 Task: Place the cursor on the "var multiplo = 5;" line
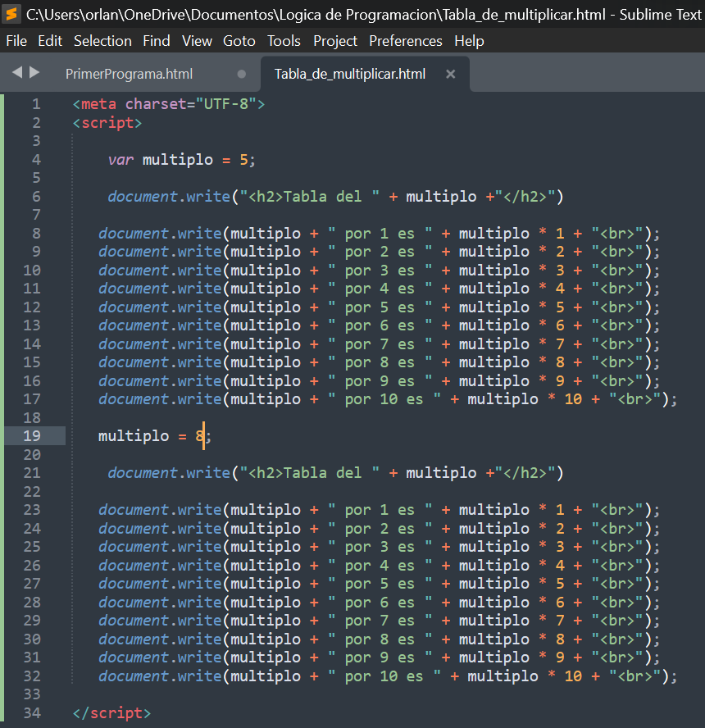pos(182,160)
